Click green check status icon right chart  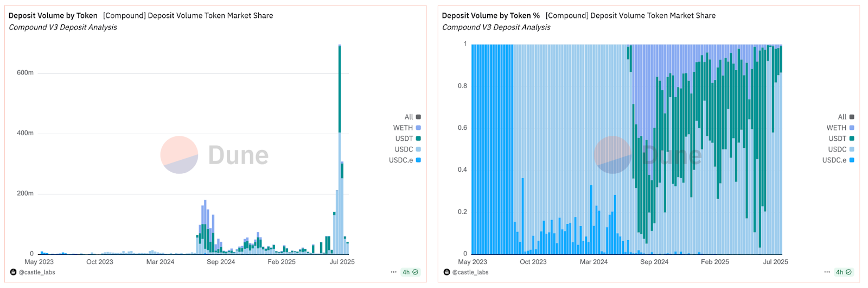(849, 272)
